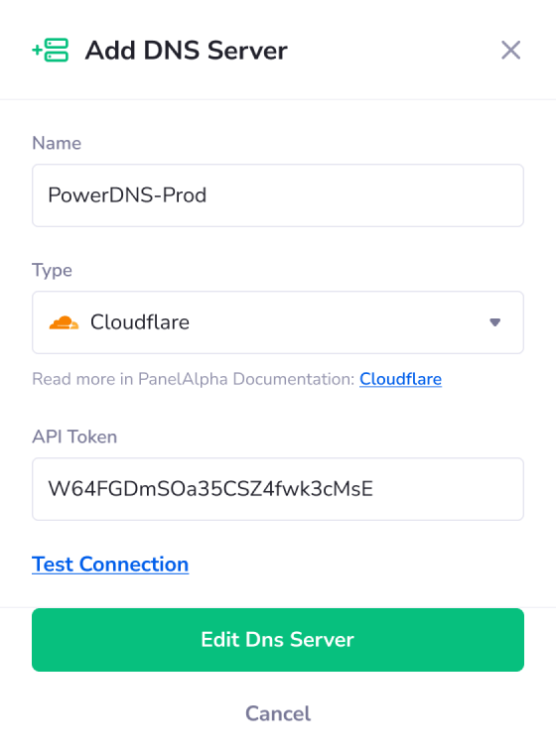556x756 pixels.
Task: Open the Cloudflare type combo box
Action: pos(278,322)
